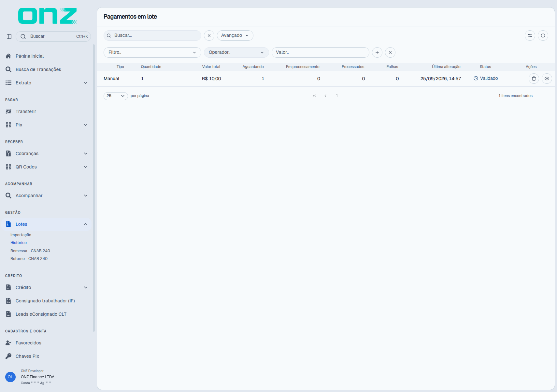
Task: Open Retorno - CNAB 240
Action: (x=29, y=259)
